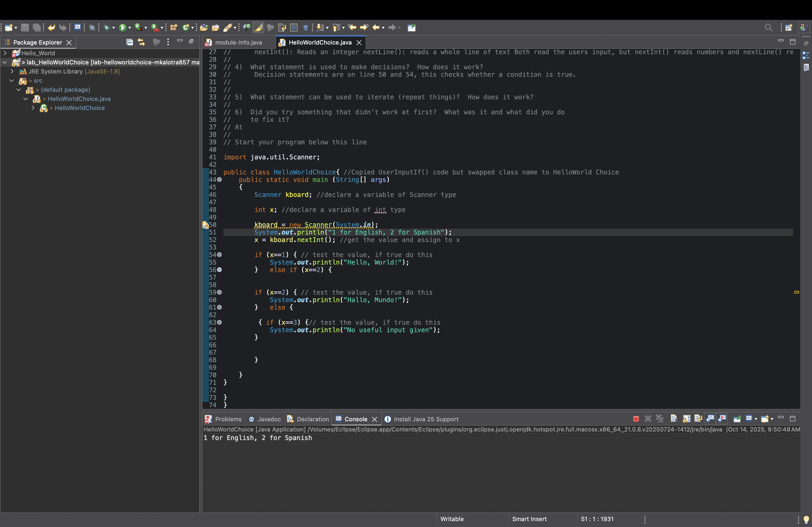Click the Debug bug icon
This screenshot has width=812, height=527.
107,28
